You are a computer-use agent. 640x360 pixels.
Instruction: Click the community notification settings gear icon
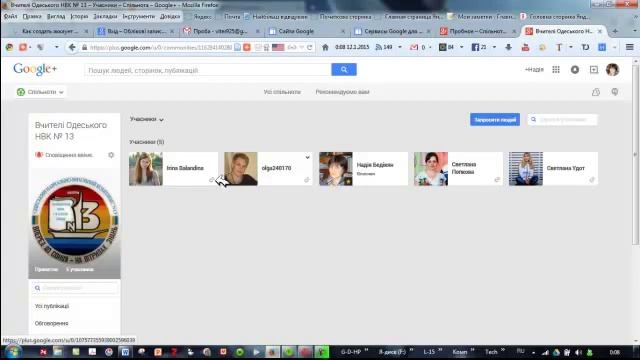[x=111, y=155]
